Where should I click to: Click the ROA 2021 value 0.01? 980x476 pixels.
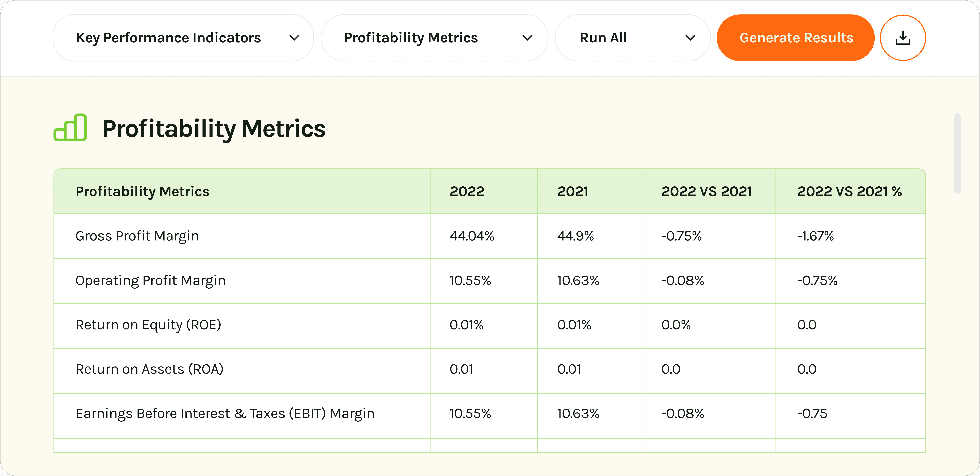[x=569, y=369]
